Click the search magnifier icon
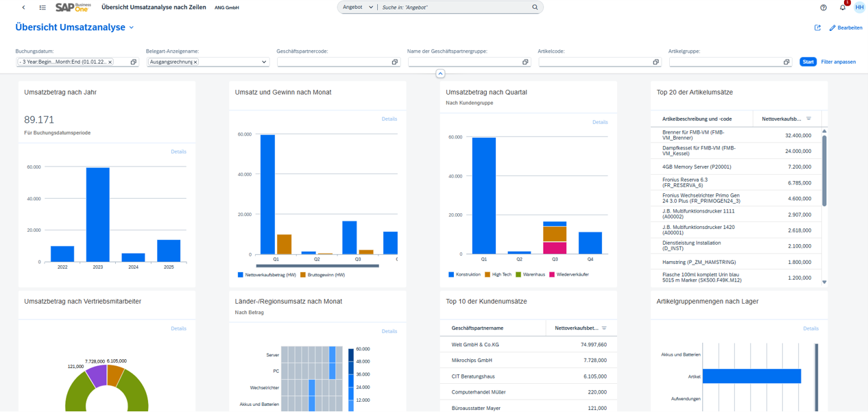Screen dimensions: 868x412 click(x=535, y=8)
